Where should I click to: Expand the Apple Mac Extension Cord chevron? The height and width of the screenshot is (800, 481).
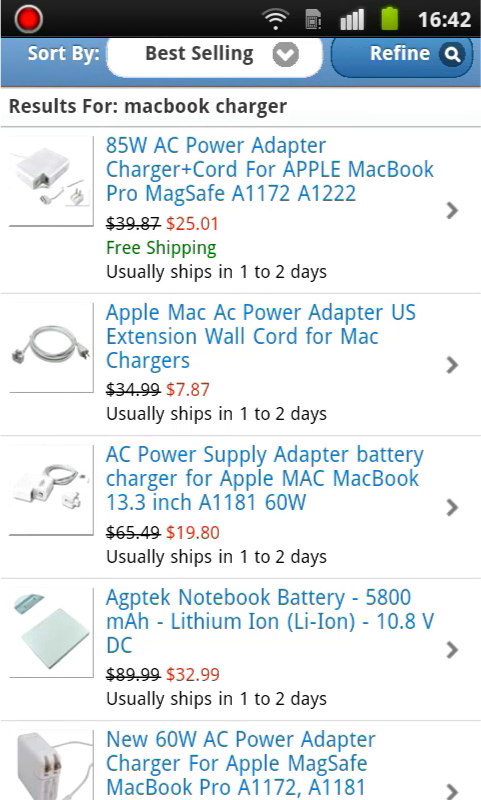[452, 365]
